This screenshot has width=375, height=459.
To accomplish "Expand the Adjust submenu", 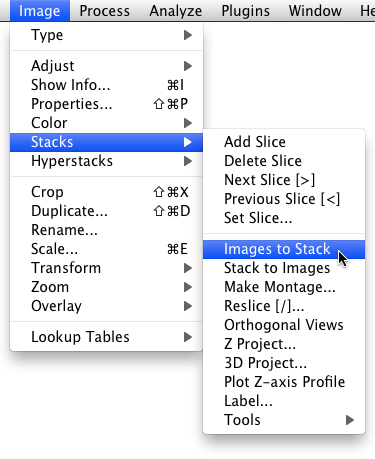I will [106, 66].
